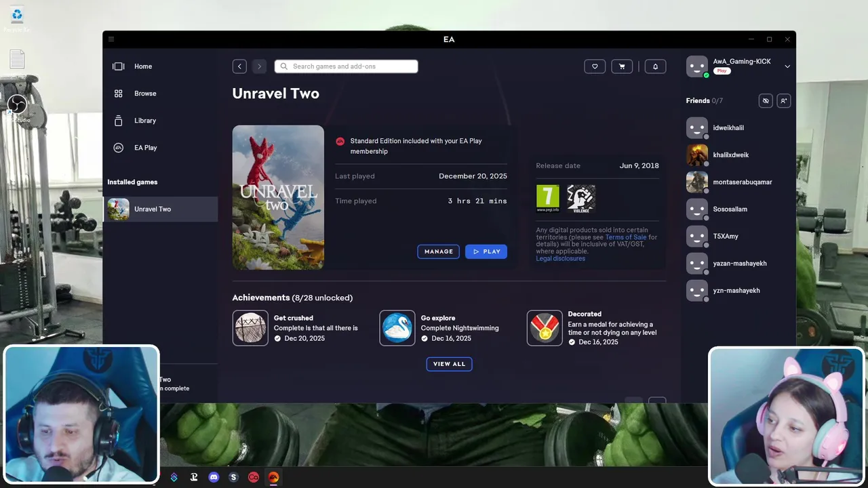Click the EA Play membership red badge icon
Viewport: 868px width, 488px height.
[x=340, y=141]
